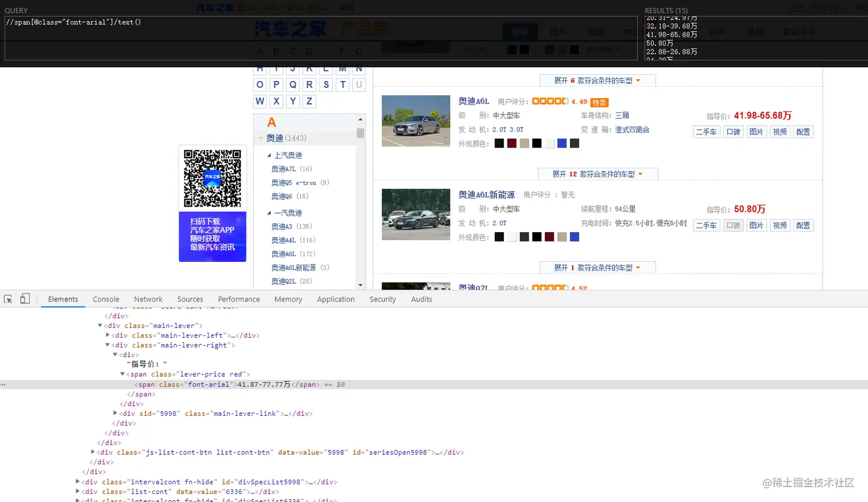The width and height of the screenshot is (868, 502).
Task: Switch to the Audits tab
Action: [421, 299]
